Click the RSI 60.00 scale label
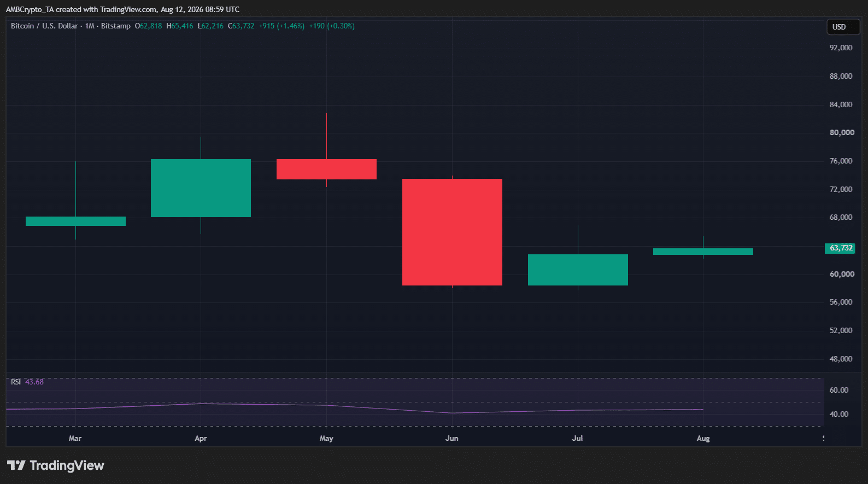868x484 pixels. pos(839,390)
